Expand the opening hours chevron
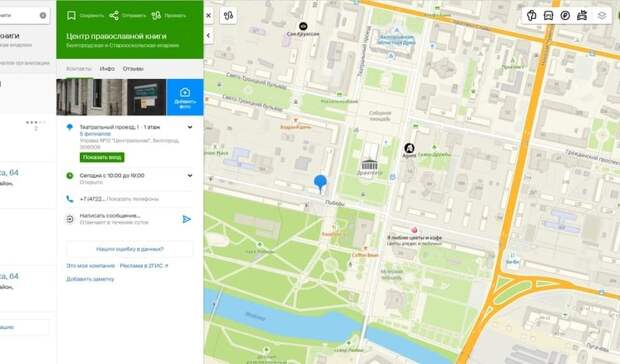Viewport: 620px width, 364px height. point(190,175)
